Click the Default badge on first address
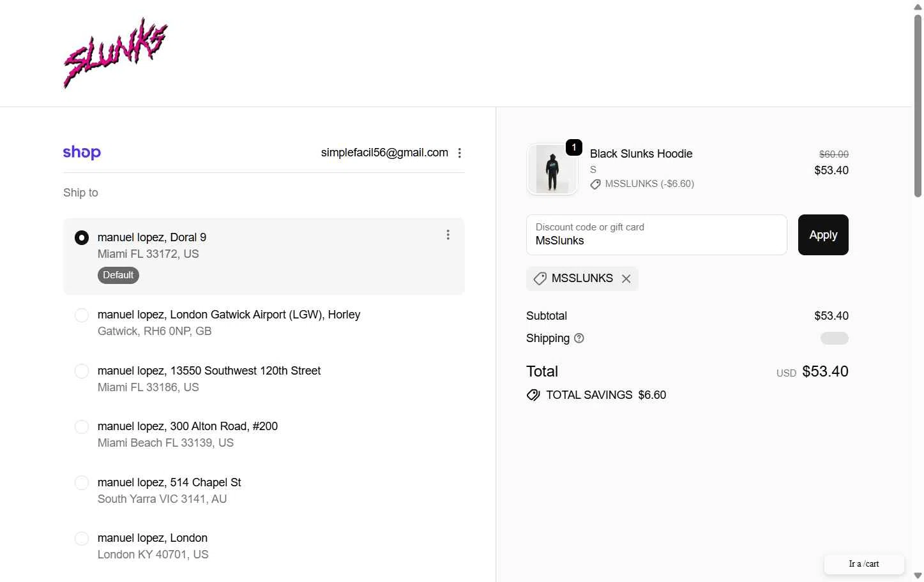Screen dimensions: 924x582 pyautogui.click(x=118, y=275)
